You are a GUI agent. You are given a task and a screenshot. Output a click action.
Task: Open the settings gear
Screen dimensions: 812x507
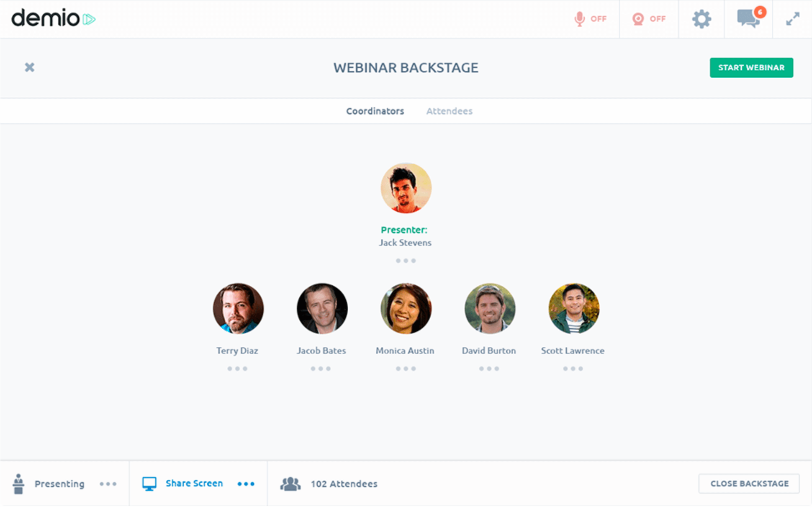[702, 19]
